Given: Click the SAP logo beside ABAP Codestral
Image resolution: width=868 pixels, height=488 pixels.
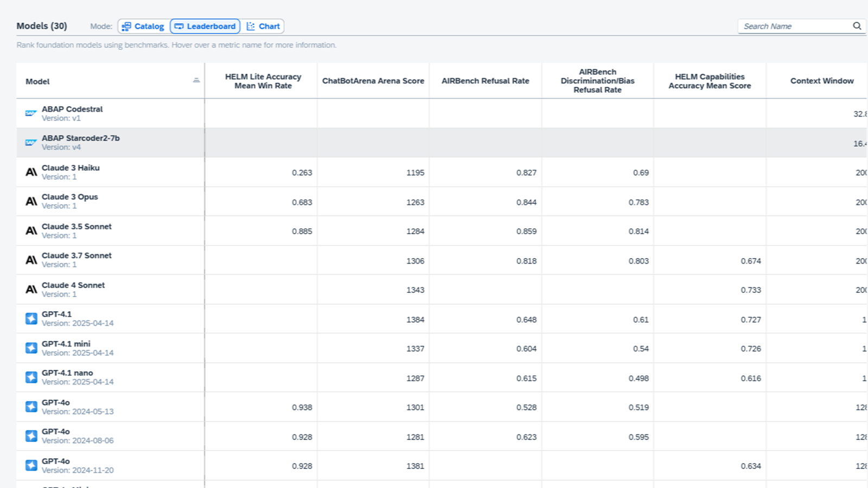Looking at the screenshot, I should click(x=31, y=113).
